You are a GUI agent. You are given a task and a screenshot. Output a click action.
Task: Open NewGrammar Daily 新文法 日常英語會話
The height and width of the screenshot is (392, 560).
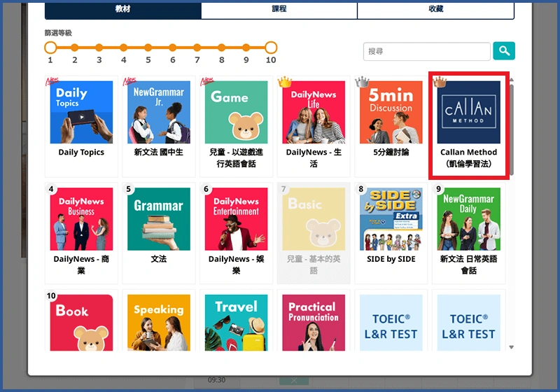pyautogui.click(x=468, y=233)
